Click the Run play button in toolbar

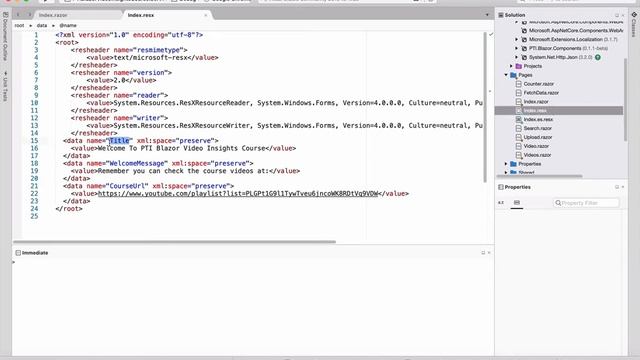pos(46,1)
